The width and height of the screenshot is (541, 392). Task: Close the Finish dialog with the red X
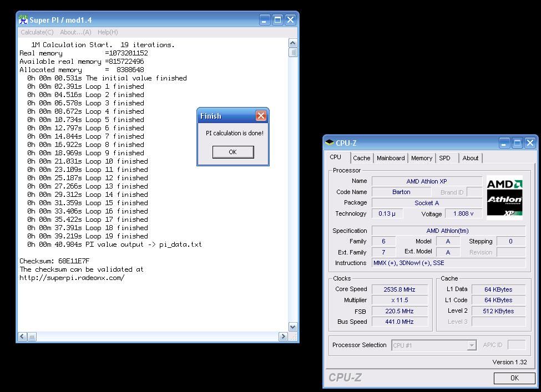coord(261,116)
